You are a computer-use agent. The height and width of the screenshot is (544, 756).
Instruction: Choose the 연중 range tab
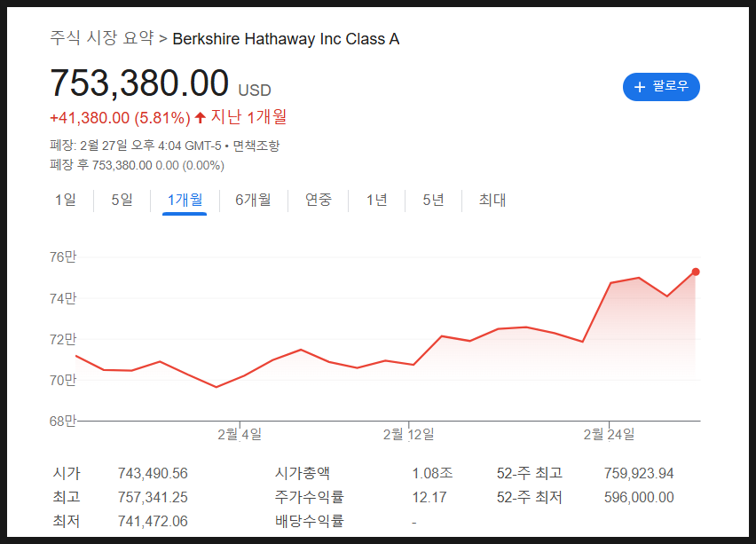(319, 200)
